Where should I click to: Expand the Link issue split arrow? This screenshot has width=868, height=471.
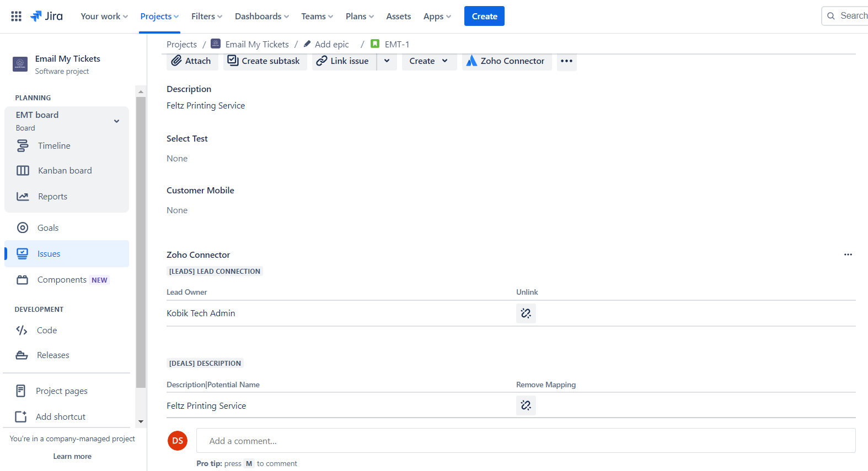[387, 61]
